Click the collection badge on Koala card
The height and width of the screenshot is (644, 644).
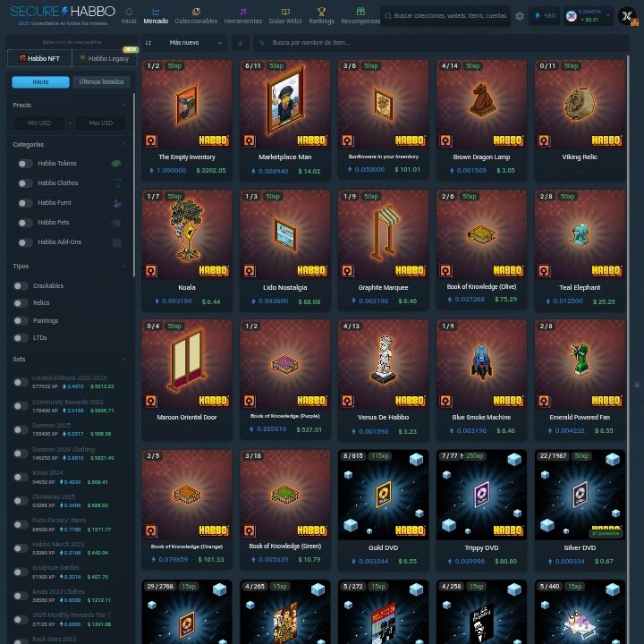(151, 271)
